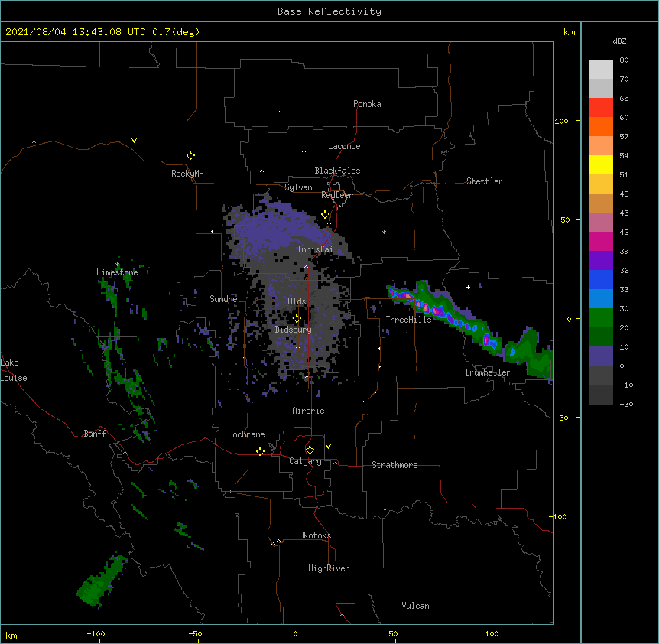Click the RedDeer city label
Screen dimensions: 659x644
pyautogui.click(x=336, y=195)
